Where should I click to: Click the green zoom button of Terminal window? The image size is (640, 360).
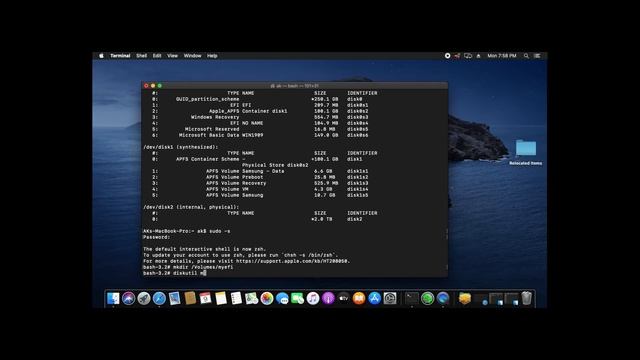[160, 86]
